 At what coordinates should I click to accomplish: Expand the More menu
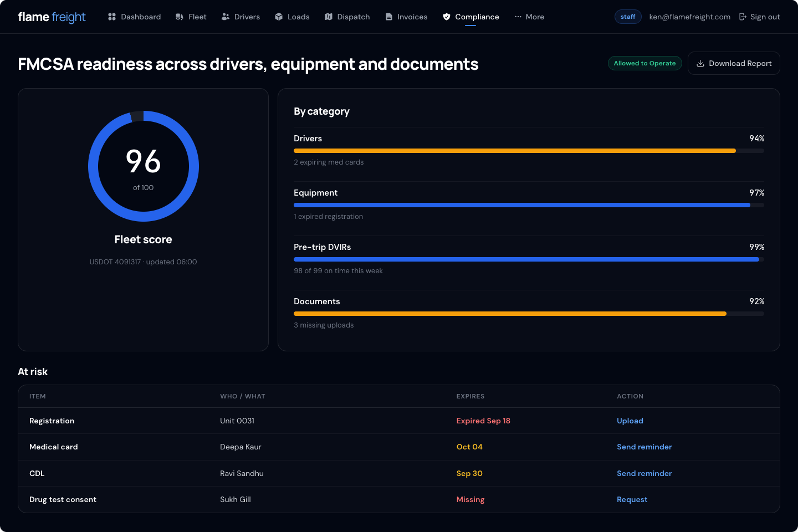(x=529, y=17)
